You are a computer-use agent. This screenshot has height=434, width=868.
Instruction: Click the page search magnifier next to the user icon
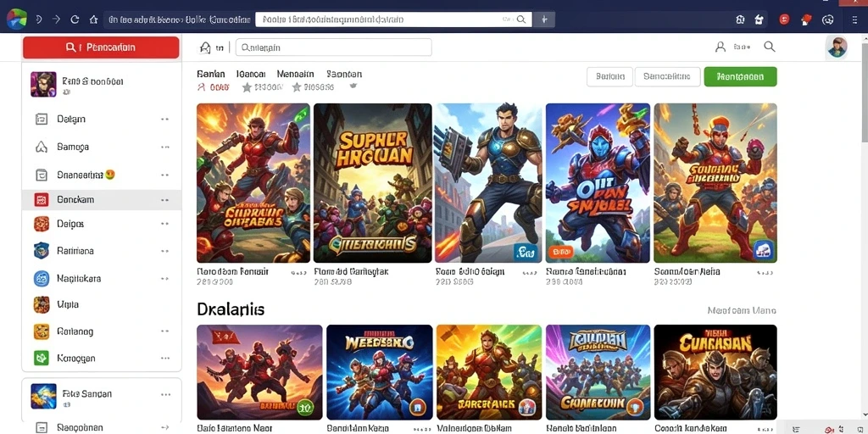[x=770, y=47]
